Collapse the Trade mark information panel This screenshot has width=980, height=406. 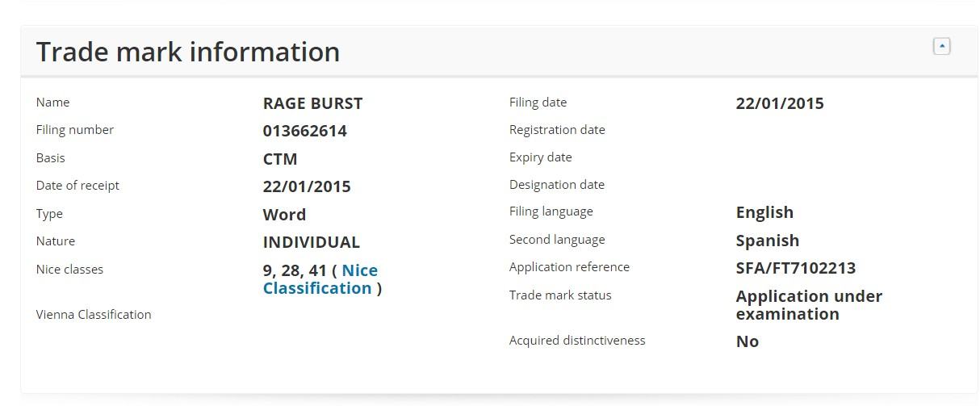click(x=941, y=47)
